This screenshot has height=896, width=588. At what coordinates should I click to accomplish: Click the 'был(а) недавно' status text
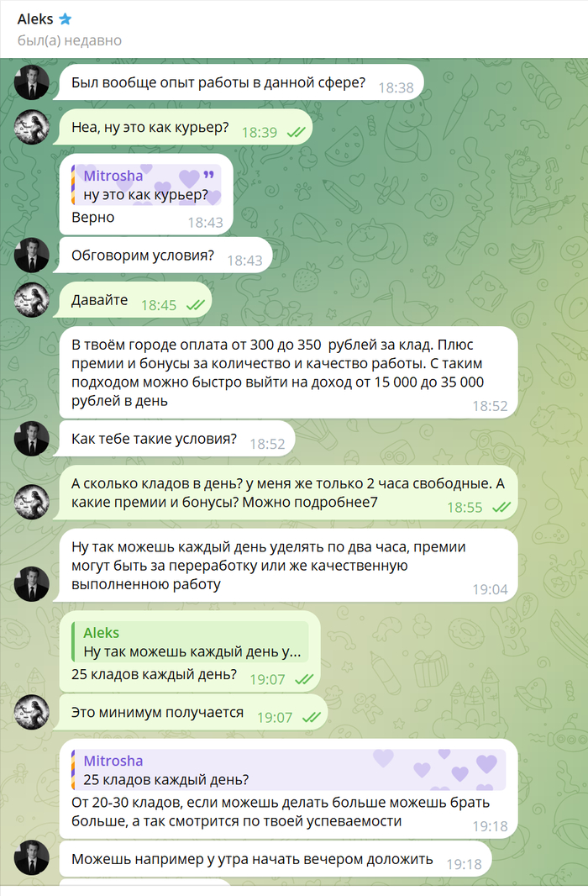click(x=70, y=40)
